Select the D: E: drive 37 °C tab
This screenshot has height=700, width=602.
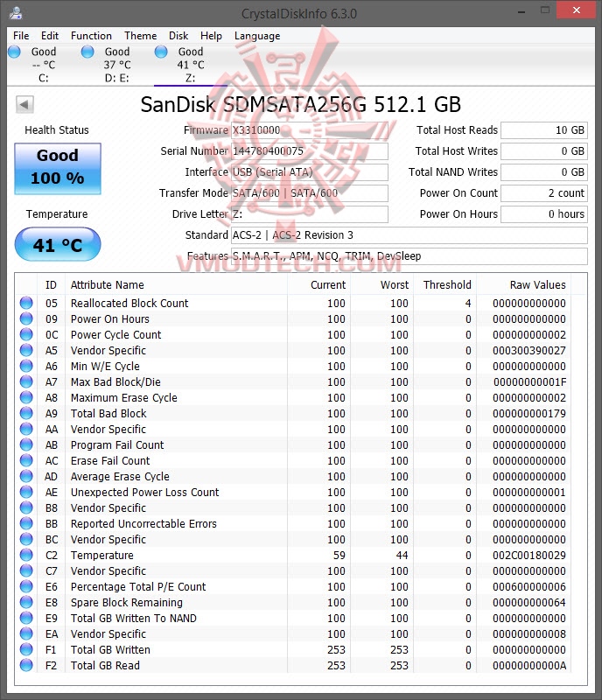point(117,65)
